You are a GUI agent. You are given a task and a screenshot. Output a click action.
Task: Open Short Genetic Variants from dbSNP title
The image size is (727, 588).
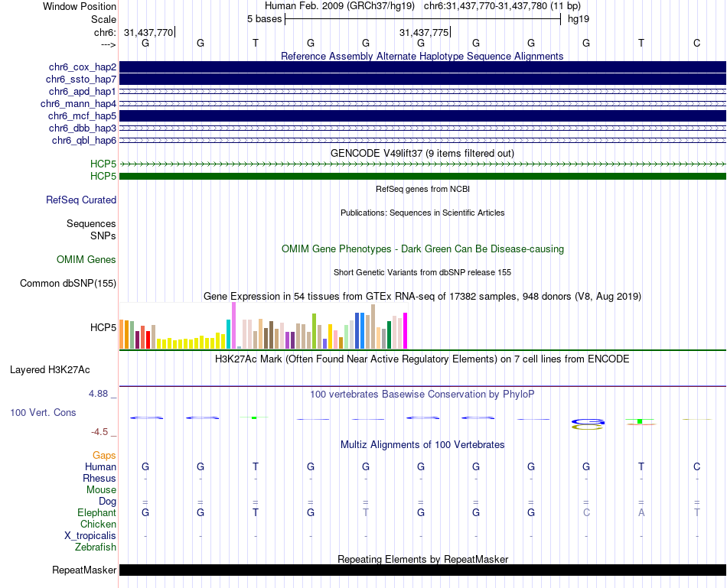click(422, 272)
